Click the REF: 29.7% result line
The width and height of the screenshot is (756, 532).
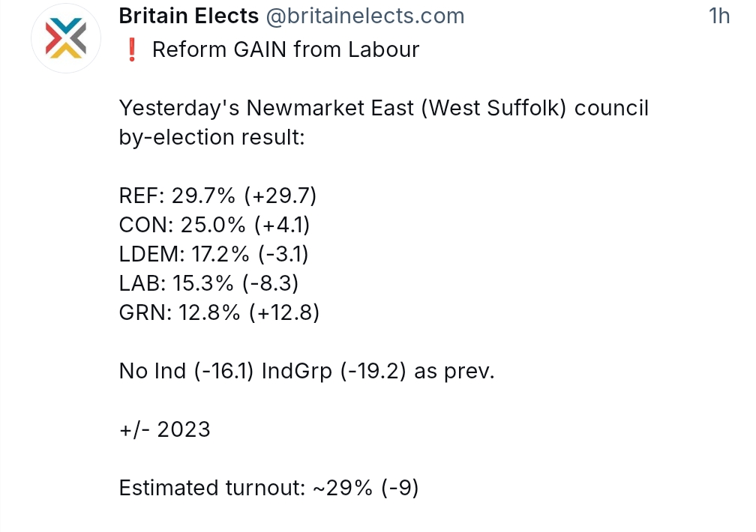pos(217,196)
